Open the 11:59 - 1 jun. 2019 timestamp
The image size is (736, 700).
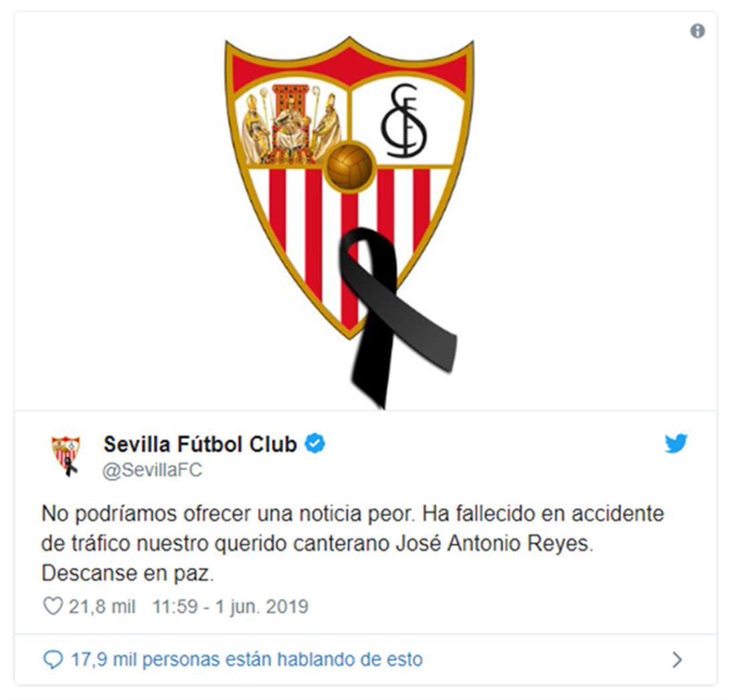(x=230, y=606)
